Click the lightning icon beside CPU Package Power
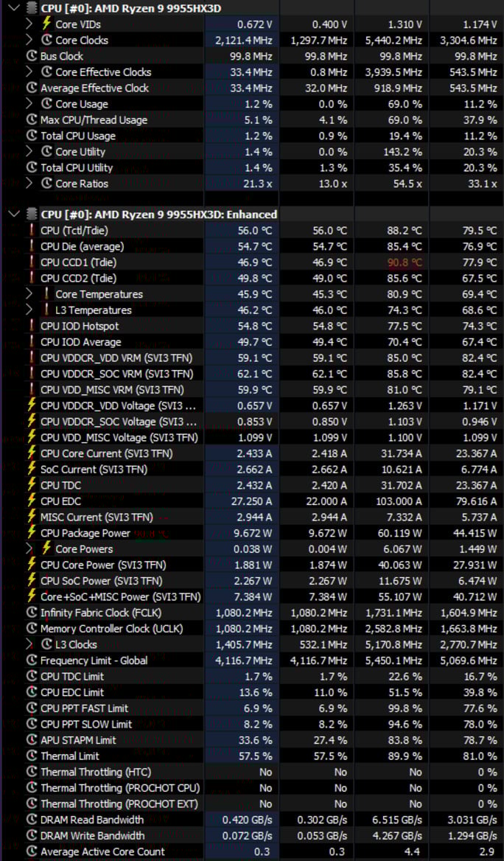This screenshot has height=861, width=504. pos(32,533)
